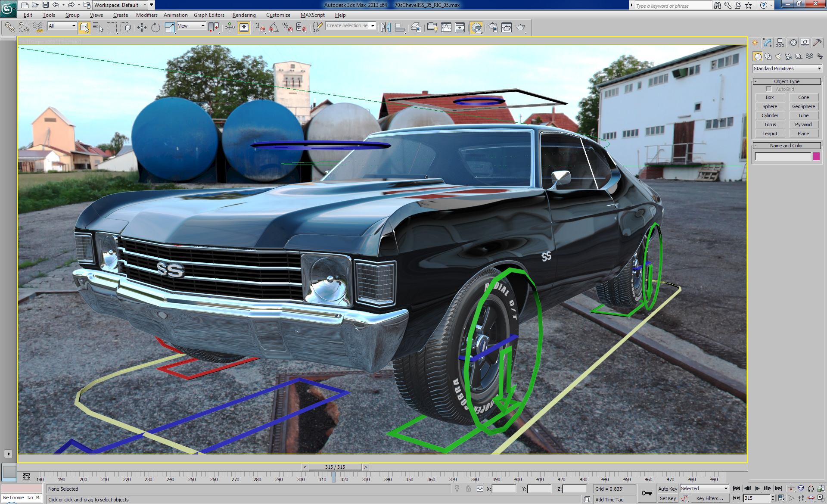
Task: Select the Select and Move tool
Action: click(x=142, y=27)
